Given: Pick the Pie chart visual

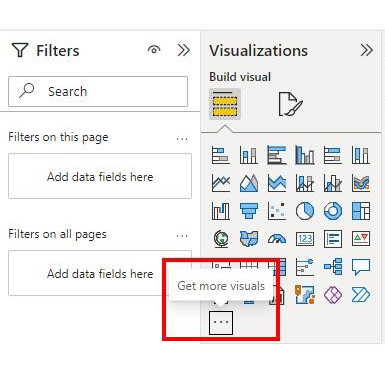Looking at the screenshot, I should pos(305,211).
